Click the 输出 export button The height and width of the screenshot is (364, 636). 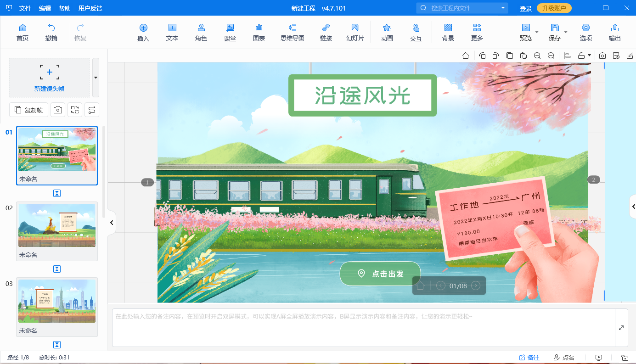tap(615, 33)
